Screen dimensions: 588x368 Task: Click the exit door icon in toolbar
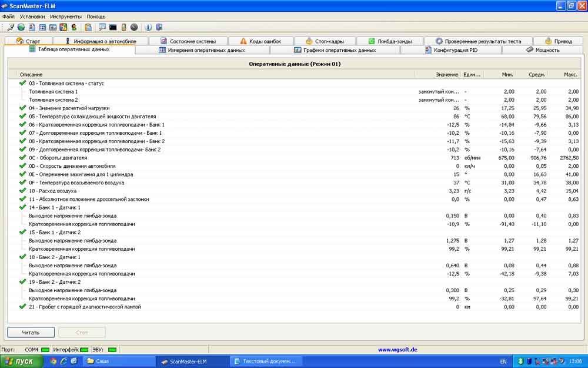tap(159, 27)
